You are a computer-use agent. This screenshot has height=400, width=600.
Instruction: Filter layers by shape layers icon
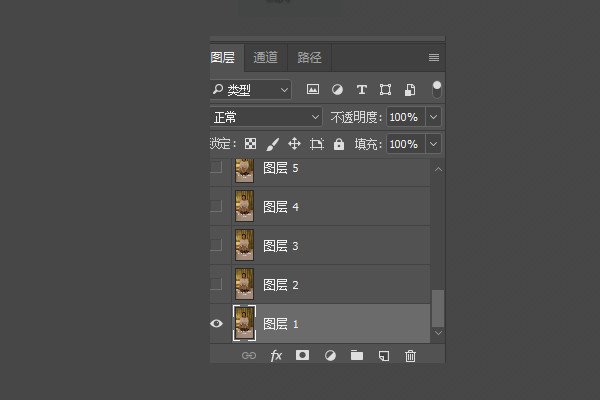tap(385, 90)
